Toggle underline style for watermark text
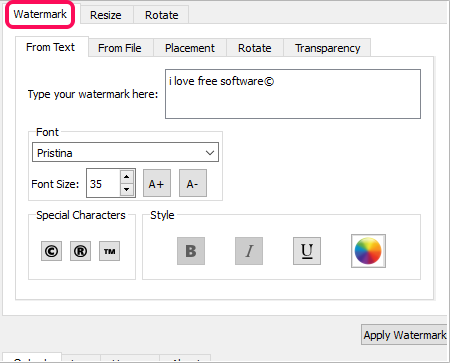Viewport: 450px width, 363px height. point(307,251)
